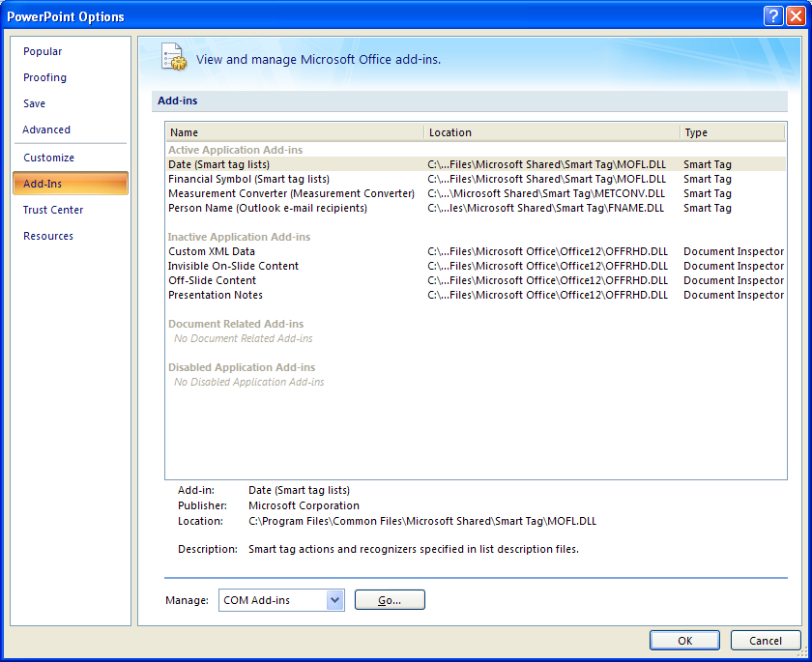The height and width of the screenshot is (662, 812).
Task: Select Financial Symbol (Smart tag lists) row
Action: coord(476,179)
